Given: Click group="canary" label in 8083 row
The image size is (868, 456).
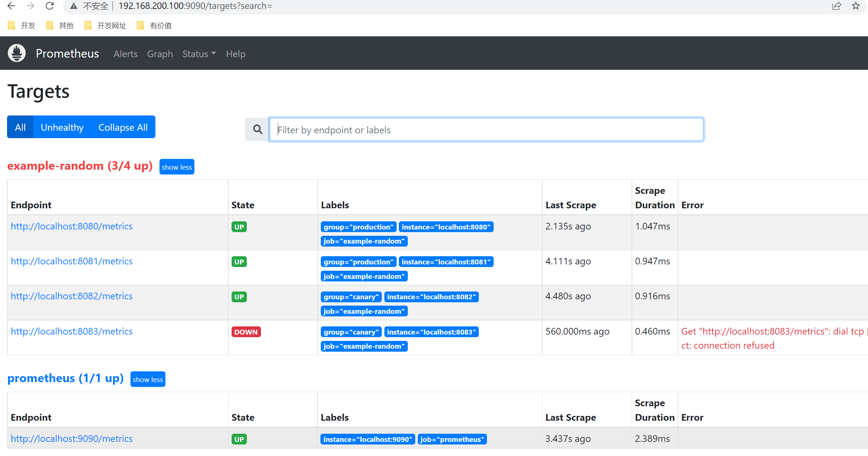Looking at the screenshot, I should click(x=351, y=332).
